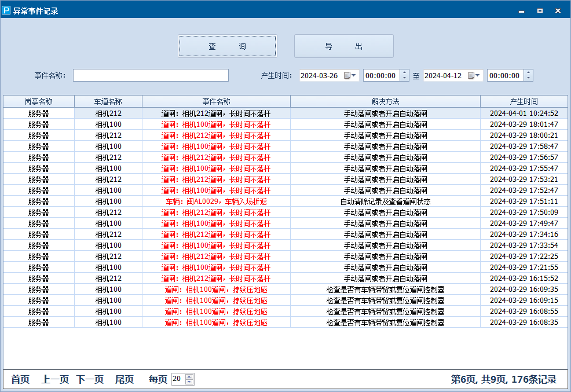Sort by 岗亭名称 column header
Image resolution: width=571 pixels, height=392 pixels.
pos(39,101)
